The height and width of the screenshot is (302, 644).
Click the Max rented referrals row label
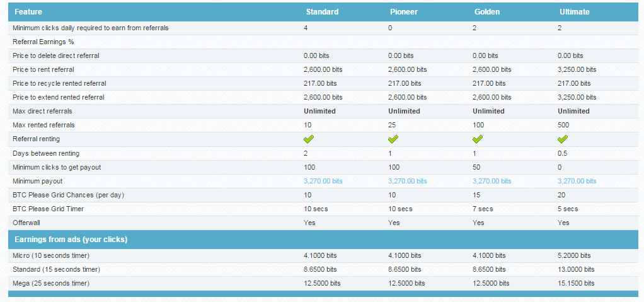click(44, 125)
